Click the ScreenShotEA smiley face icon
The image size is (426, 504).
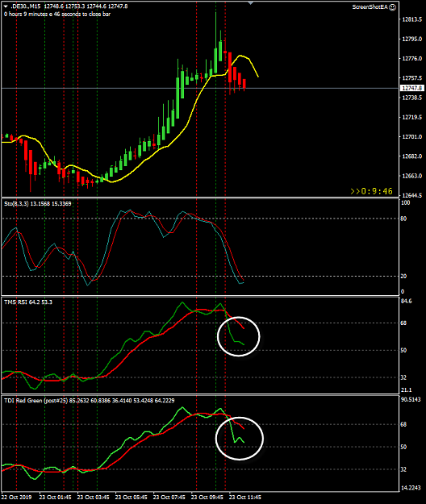tap(393, 7)
